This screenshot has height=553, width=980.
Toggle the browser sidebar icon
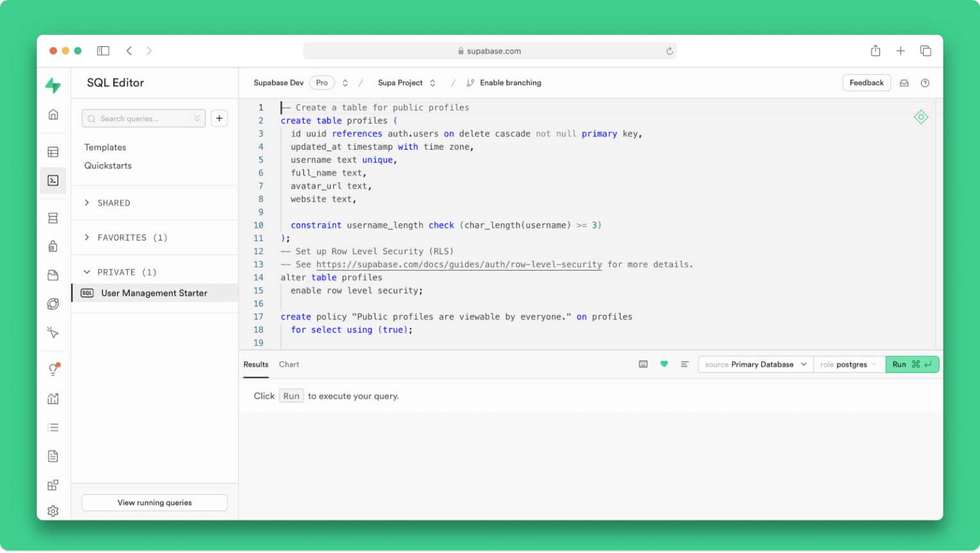click(x=103, y=51)
